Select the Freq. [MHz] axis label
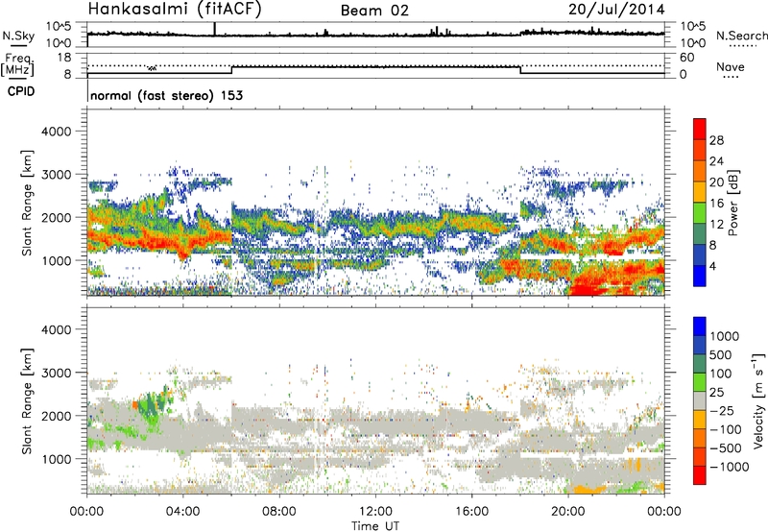The width and height of the screenshot is (768, 532). coord(17,65)
